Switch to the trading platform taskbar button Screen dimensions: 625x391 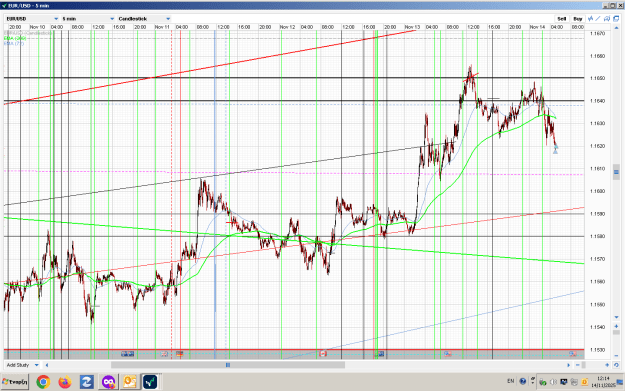(x=150, y=382)
